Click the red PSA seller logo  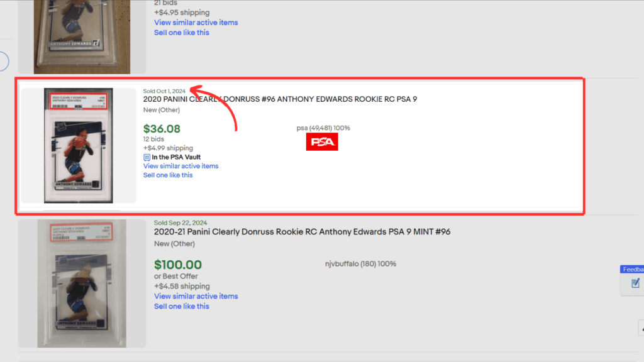pos(322,141)
